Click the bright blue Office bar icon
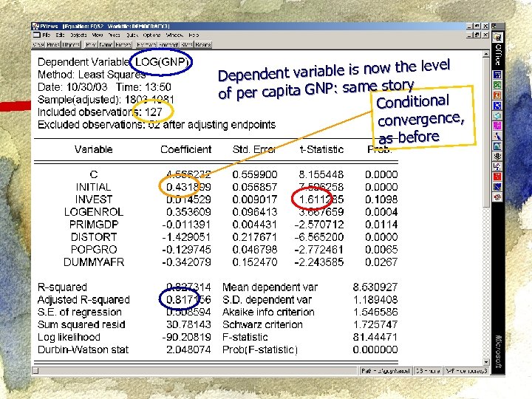The image size is (532, 399). tap(497, 105)
